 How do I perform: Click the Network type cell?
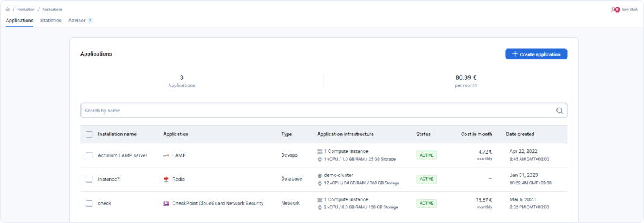(291, 203)
